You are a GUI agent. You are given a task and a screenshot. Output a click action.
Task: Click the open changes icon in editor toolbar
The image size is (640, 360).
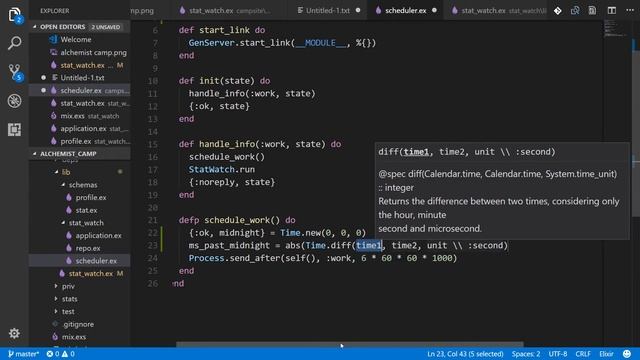pos(575,11)
